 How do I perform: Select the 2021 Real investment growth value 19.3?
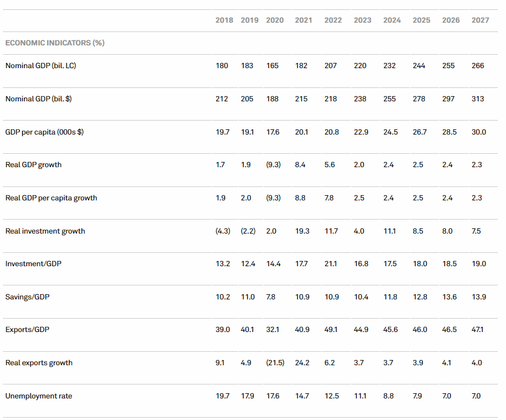pyautogui.click(x=303, y=231)
